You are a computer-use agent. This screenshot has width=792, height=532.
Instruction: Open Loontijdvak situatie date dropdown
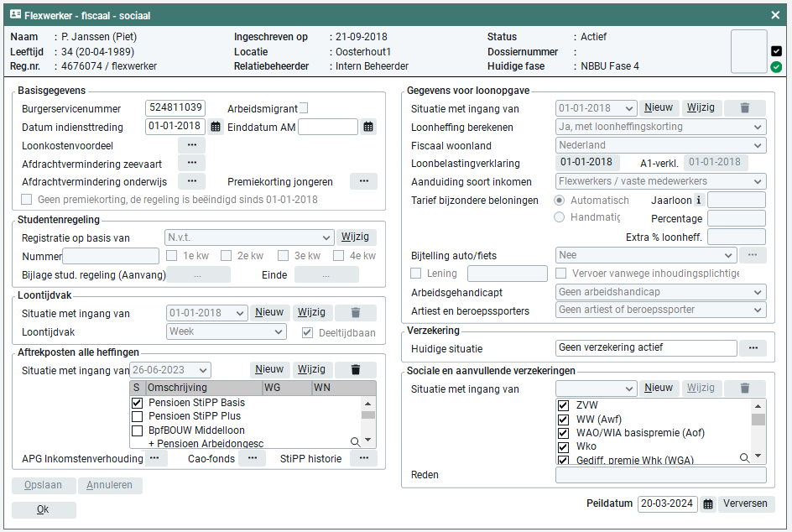point(206,313)
